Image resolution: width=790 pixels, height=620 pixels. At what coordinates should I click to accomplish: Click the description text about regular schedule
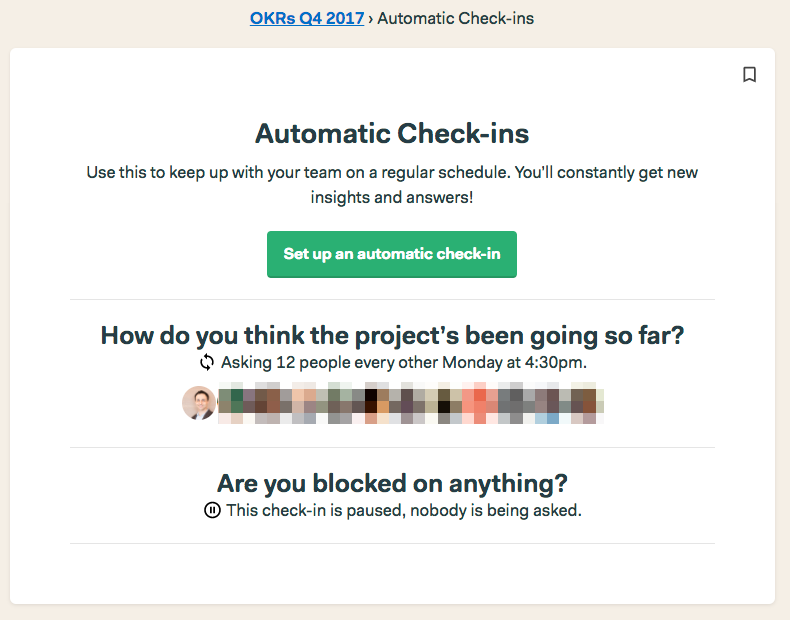(392, 184)
